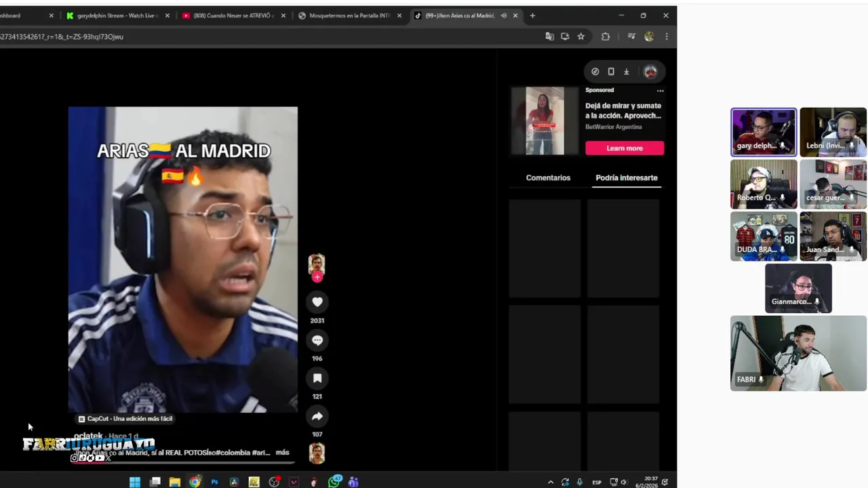Bookmark page with the star icon
This screenshot has width=868, height=488.
click(x=581, y=37)
